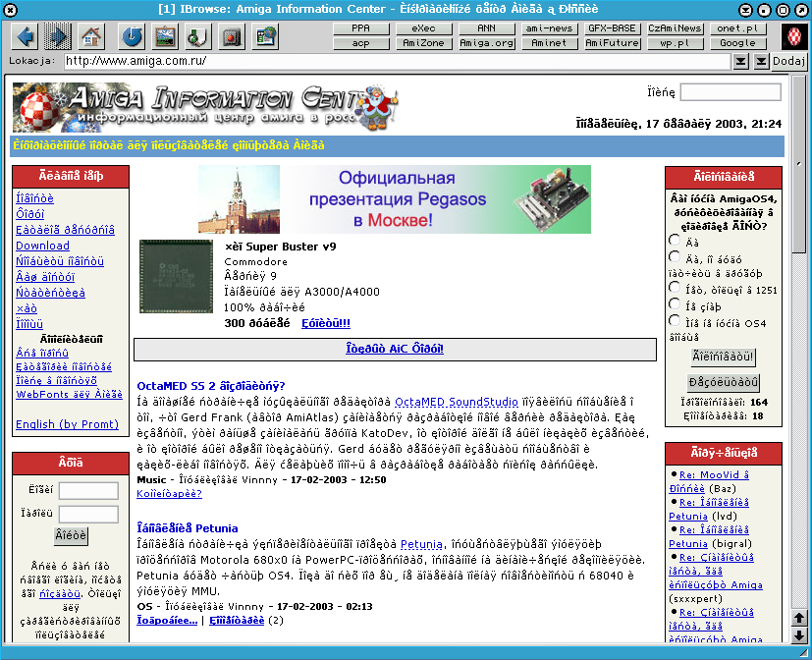Click the login submit button below the password field

(71, 535)
